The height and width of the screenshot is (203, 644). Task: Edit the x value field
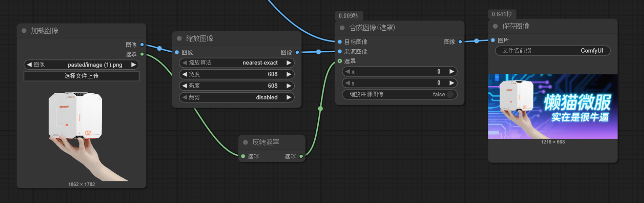tap(399, 71)
